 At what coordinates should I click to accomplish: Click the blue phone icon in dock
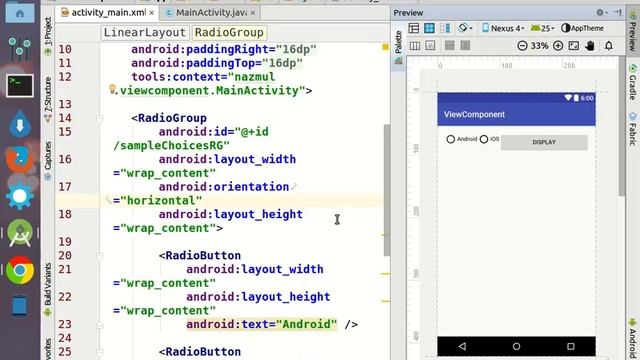point(20,306)
